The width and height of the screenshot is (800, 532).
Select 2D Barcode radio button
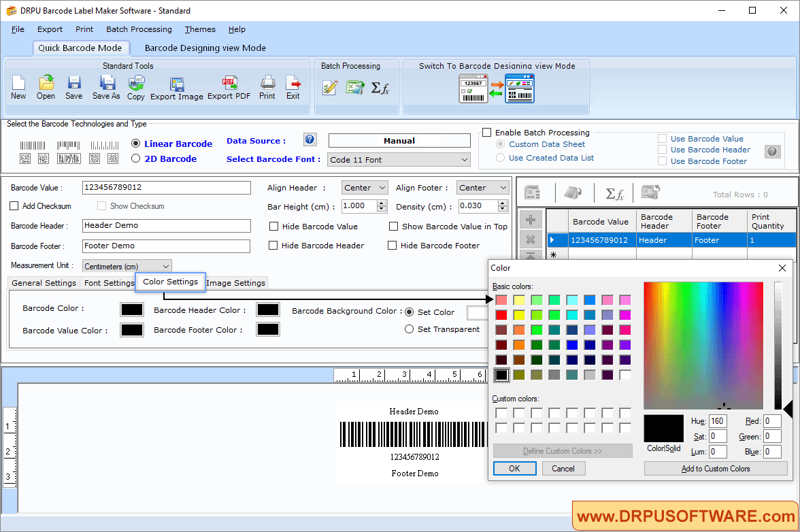pyautogui.click(x=136, y=158)
